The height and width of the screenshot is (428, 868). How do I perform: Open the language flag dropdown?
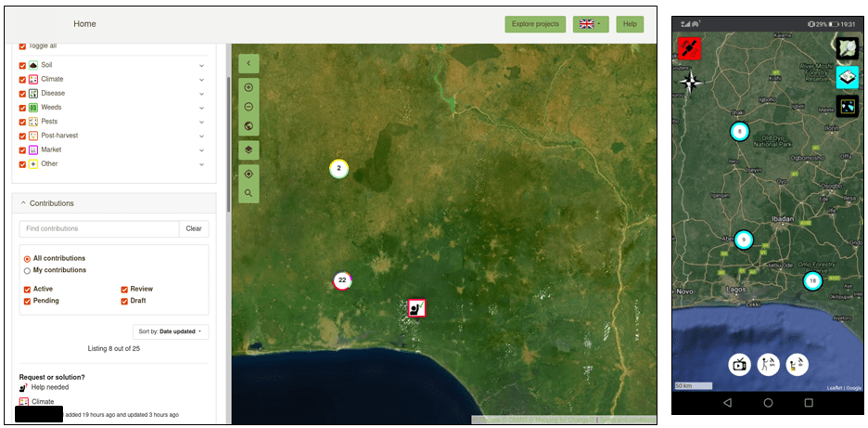coord(590,24)
